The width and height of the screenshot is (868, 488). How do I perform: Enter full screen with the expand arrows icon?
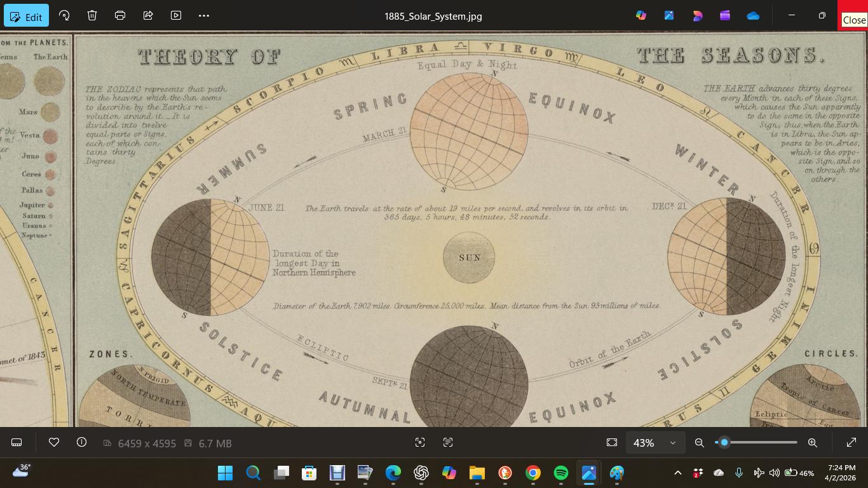click(851, 442)
